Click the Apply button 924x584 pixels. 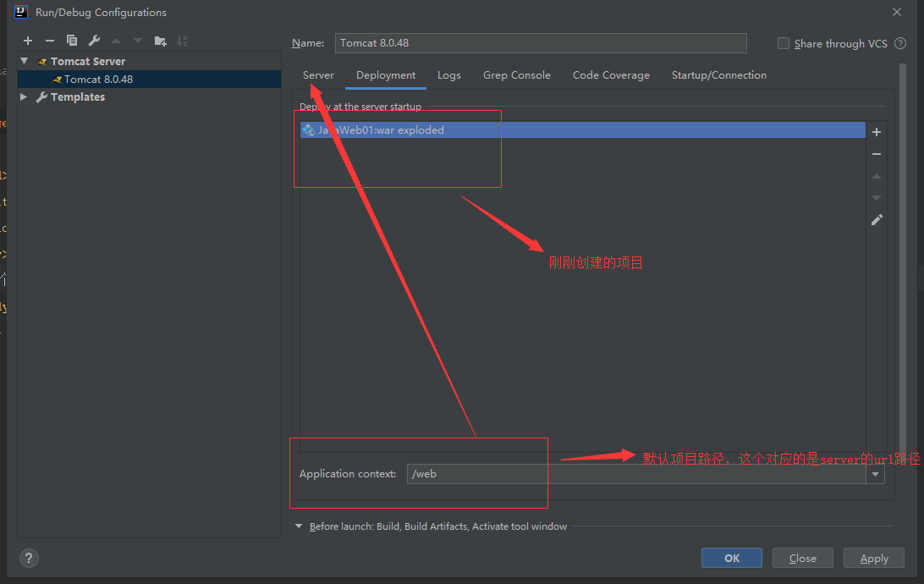pyautogui.click(x=874, y=558)
